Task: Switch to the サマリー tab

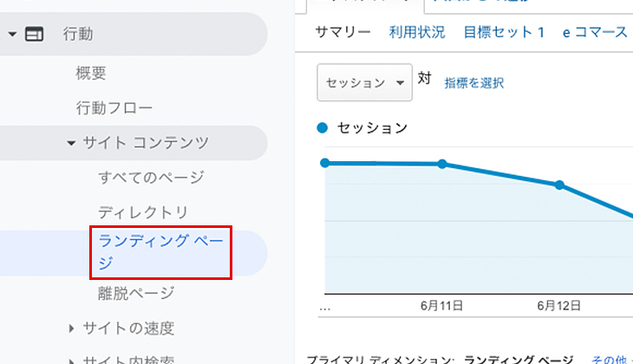Action: point(343,32)
